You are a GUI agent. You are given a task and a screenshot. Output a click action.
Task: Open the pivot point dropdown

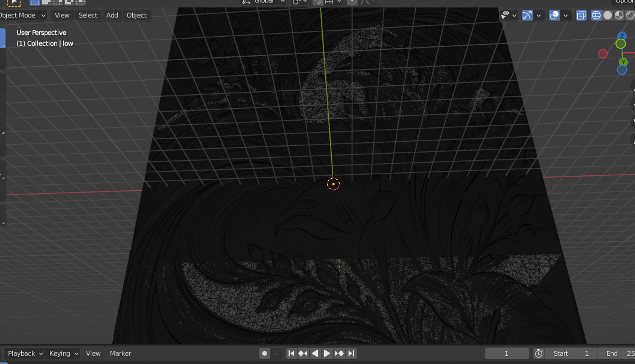coord(299,2)
